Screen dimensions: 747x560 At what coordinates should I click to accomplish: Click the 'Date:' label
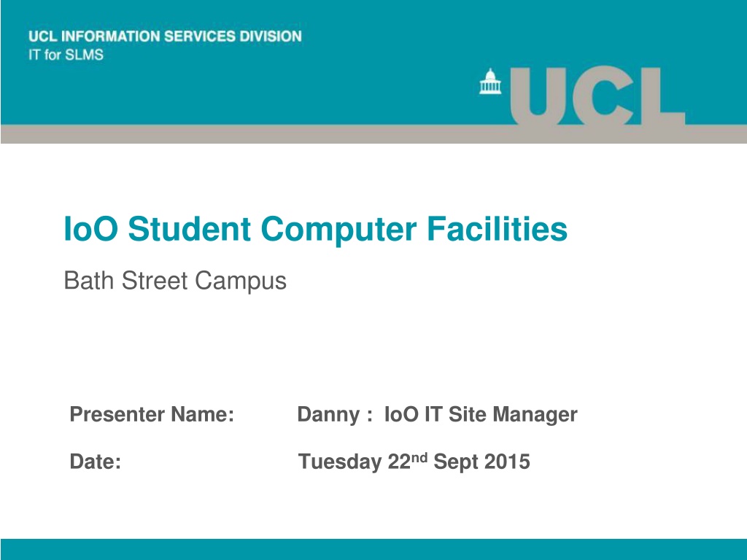96,462
